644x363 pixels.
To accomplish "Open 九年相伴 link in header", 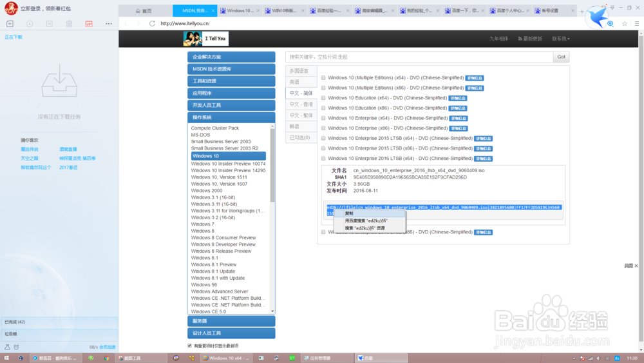I will tap(498, 39).
